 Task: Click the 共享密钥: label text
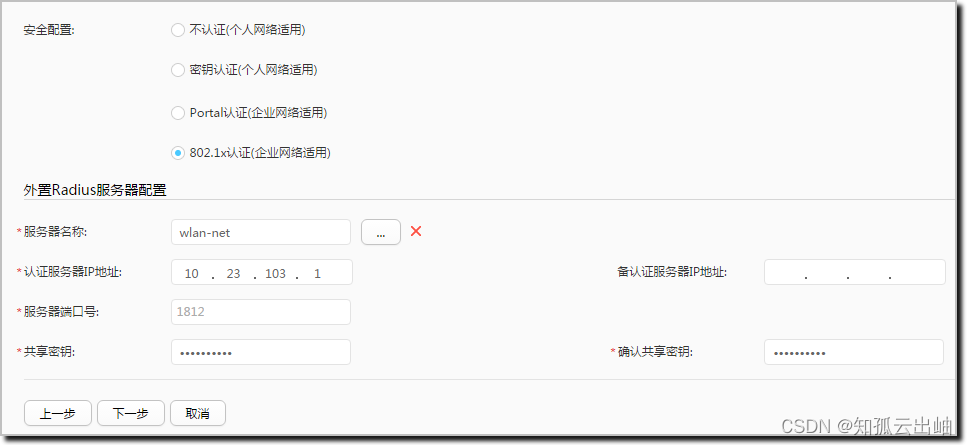[50, 352]
